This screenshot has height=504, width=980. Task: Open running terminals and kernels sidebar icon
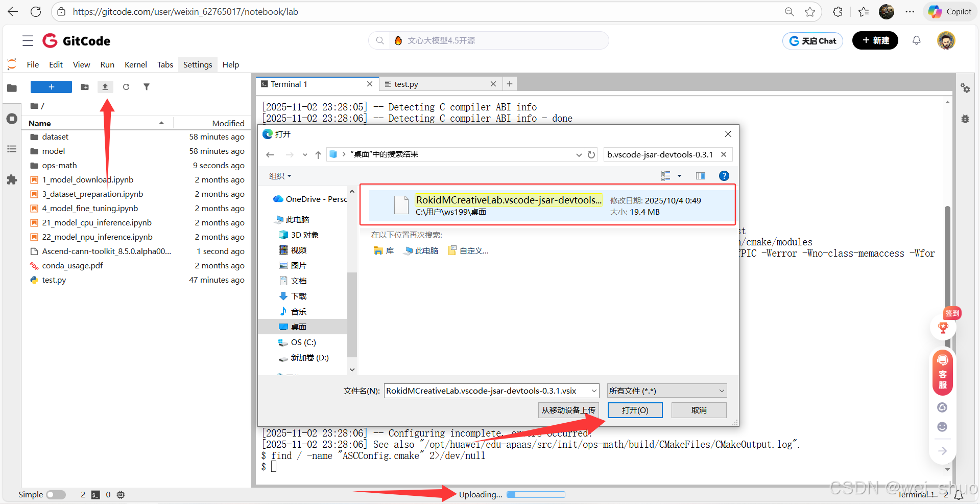pos(12,119)
